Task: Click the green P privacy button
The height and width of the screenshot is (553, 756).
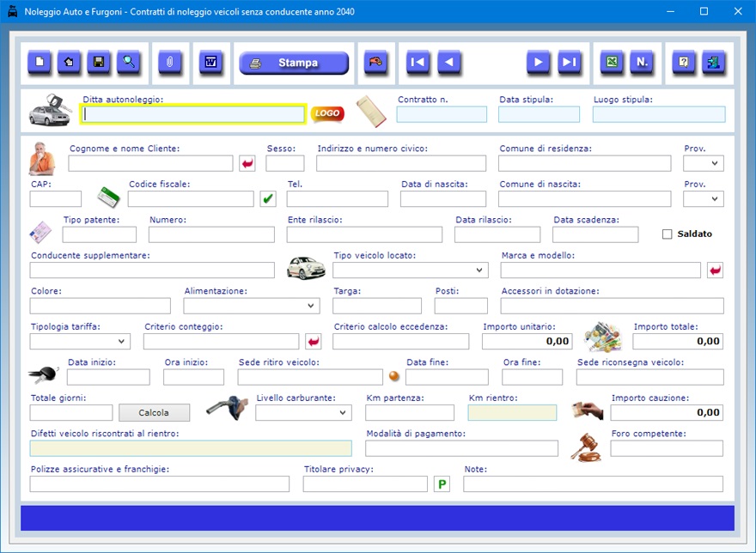Action: [442, 484]
